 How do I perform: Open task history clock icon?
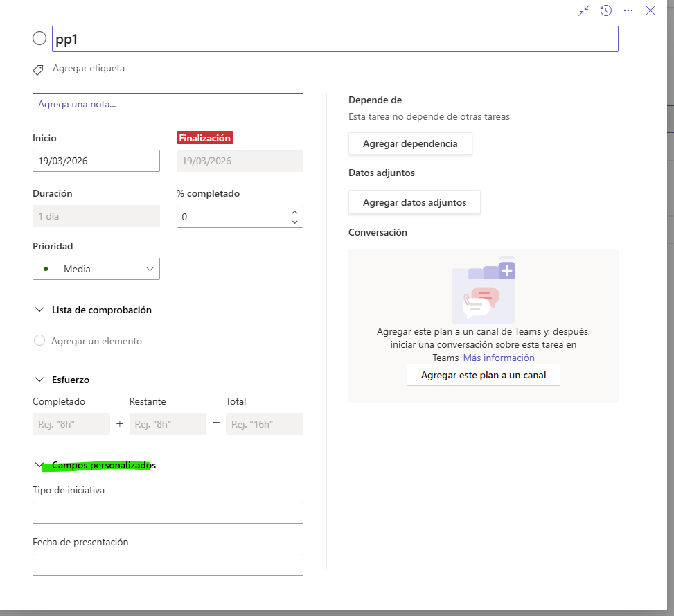tap(606, 10)
